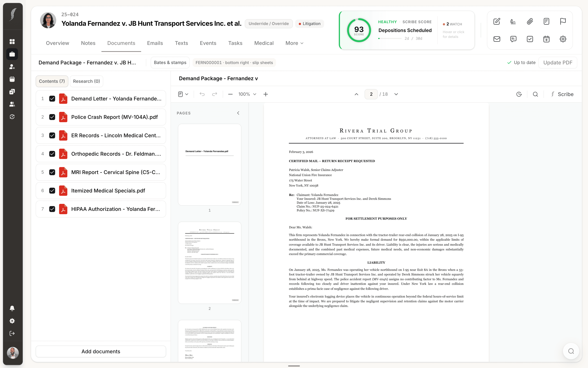588x368 pixels.
Task: Uncheck Demand Letter - Yolanda Fernandez checkbox
Action: [x=52, y=99]
